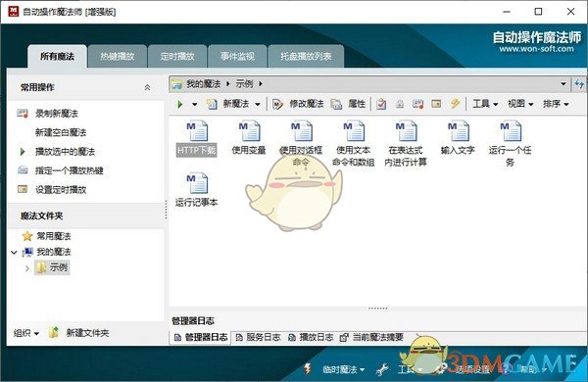Switch to the 事件监视 tab
This screenshot has height=382, width=588.
pyautogui.click(x=237, y=56)
